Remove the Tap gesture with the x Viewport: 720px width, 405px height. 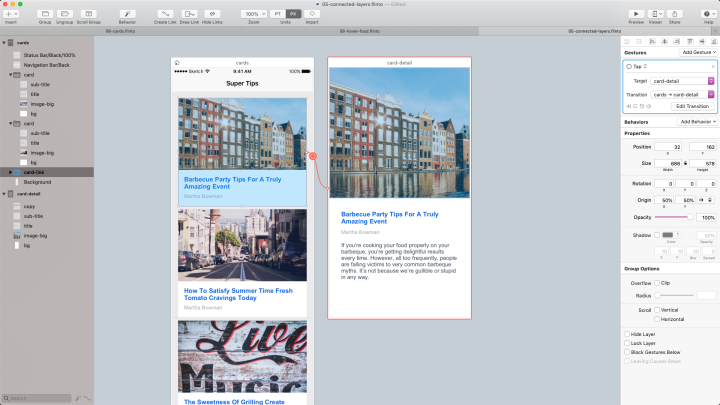(713, 67)
